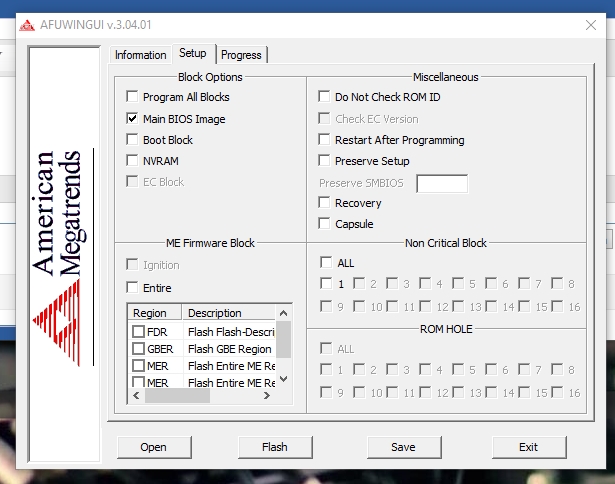Viewport: 615px width, 484px height.
Task: Switch to the Information tab
Action: click(140, 55)
